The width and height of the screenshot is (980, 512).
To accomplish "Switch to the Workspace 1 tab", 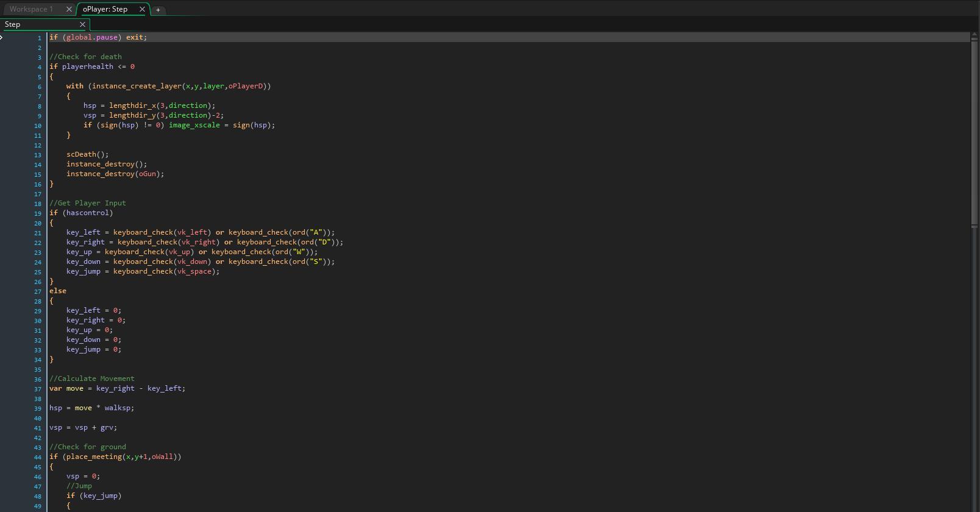I will (31, 9).
